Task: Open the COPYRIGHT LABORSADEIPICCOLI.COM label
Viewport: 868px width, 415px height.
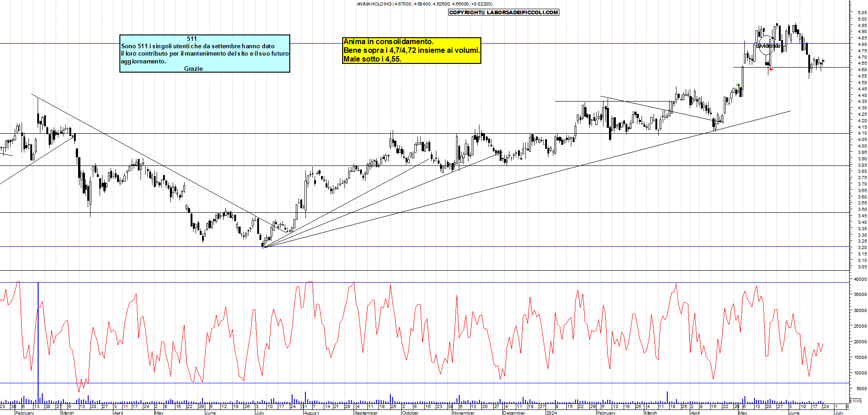Action: [504, 12]
